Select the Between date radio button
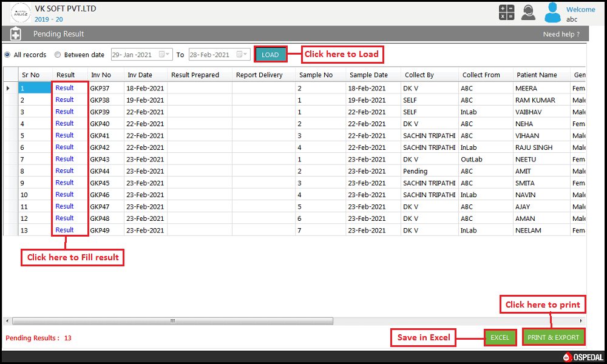607x364 pixels. coord(58,55)
